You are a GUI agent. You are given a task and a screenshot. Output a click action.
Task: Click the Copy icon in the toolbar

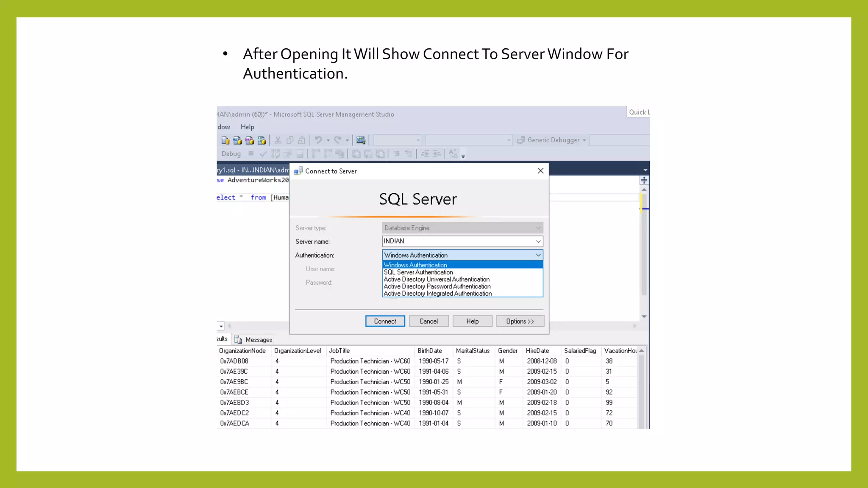(x=290, y=140)
